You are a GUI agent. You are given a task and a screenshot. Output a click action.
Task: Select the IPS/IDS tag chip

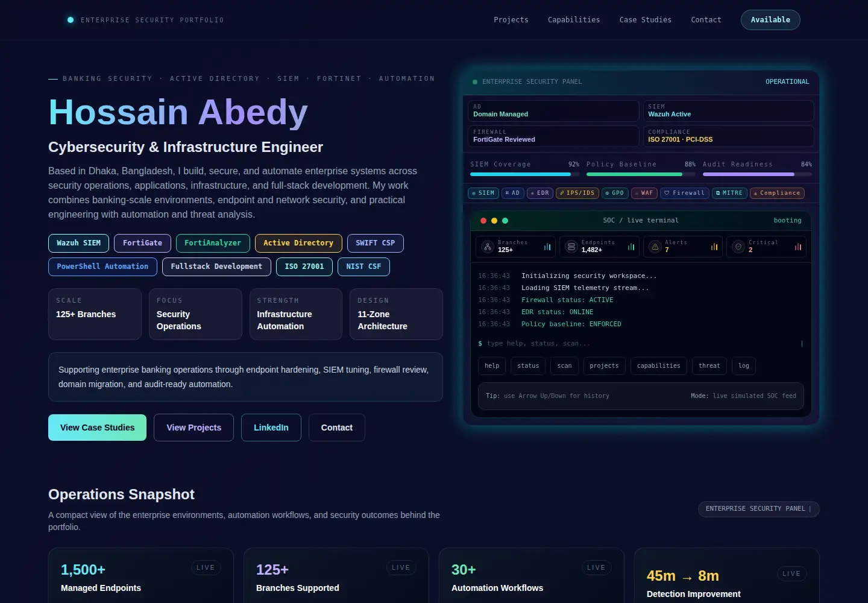[x=577, y=193]
